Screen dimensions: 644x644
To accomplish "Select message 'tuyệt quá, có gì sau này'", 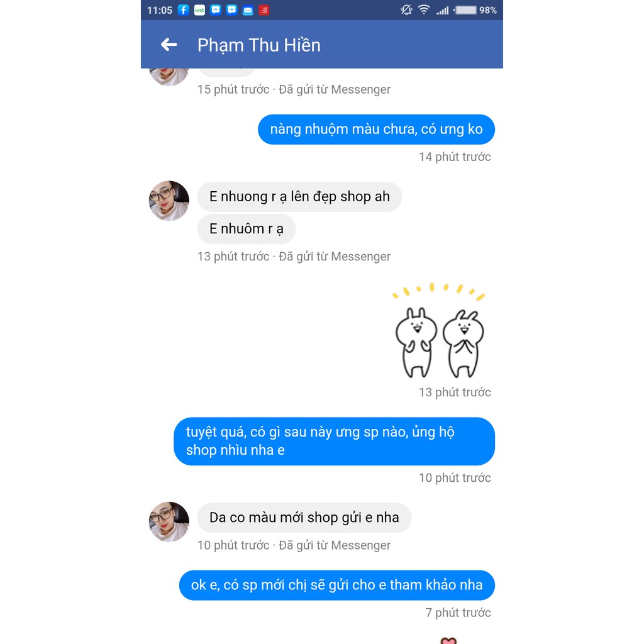I will [x=335, y=441].
